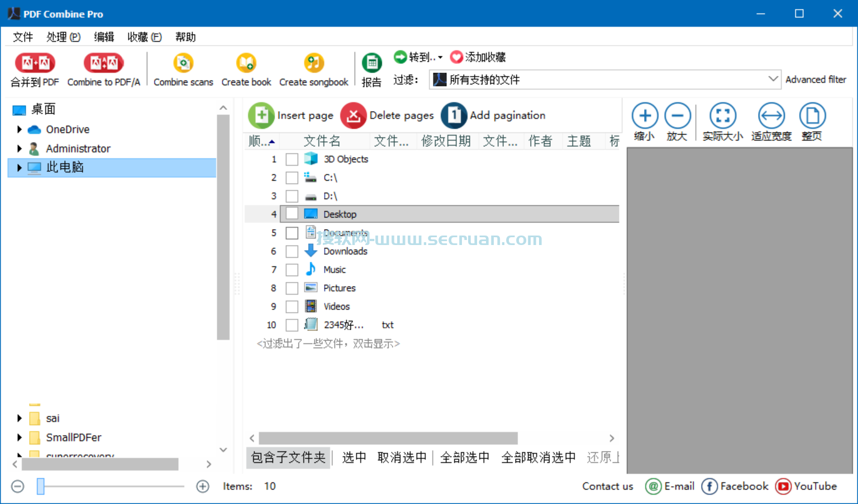
Task: Click the 添加收藏 heart icon
Action: (x=456, y=57)
